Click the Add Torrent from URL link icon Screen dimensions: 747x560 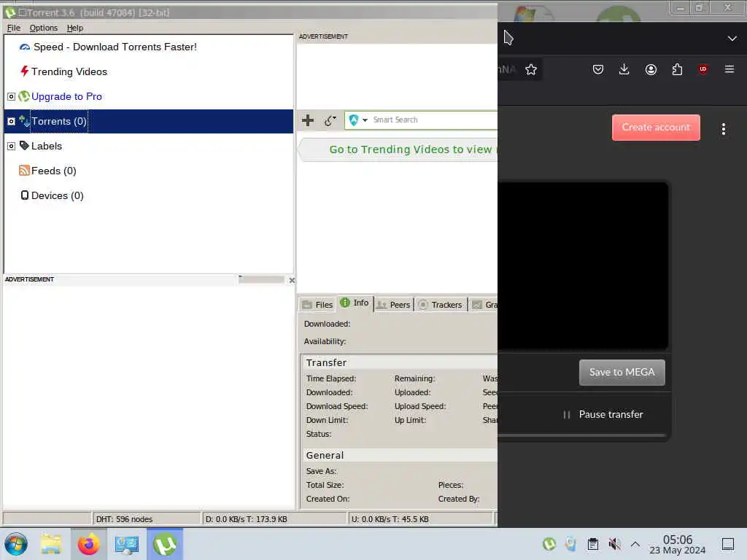coord(330,120)
